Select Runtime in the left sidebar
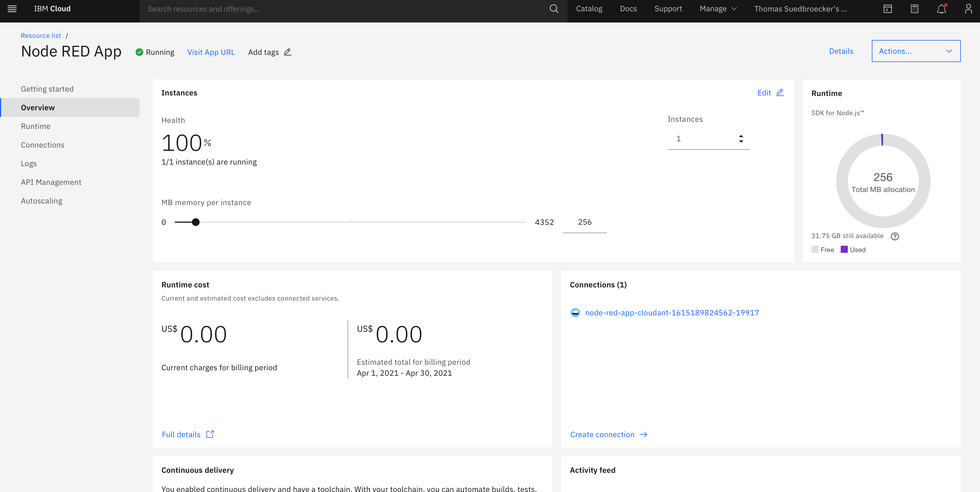 point(35,126)
